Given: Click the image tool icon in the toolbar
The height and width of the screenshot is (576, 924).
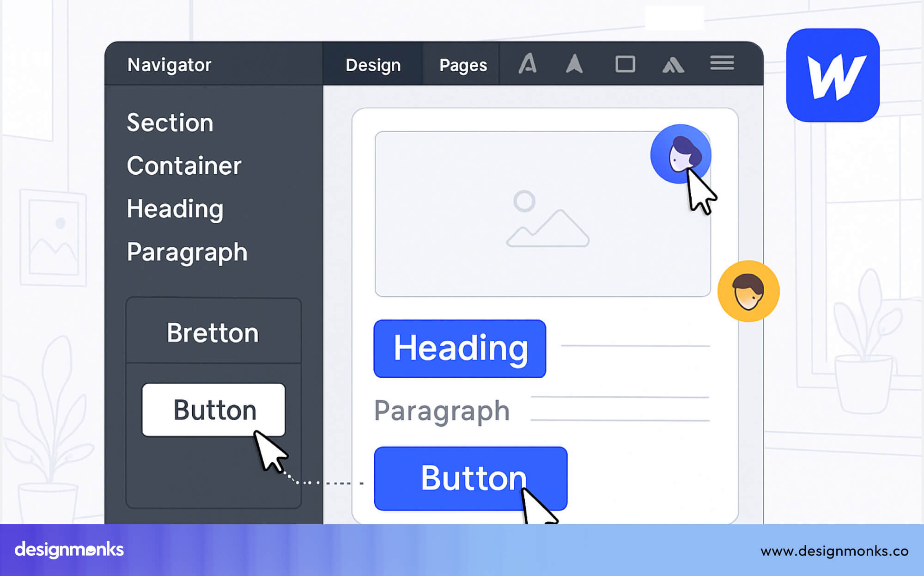Looking at the screenshot, I should pos(673,64).
